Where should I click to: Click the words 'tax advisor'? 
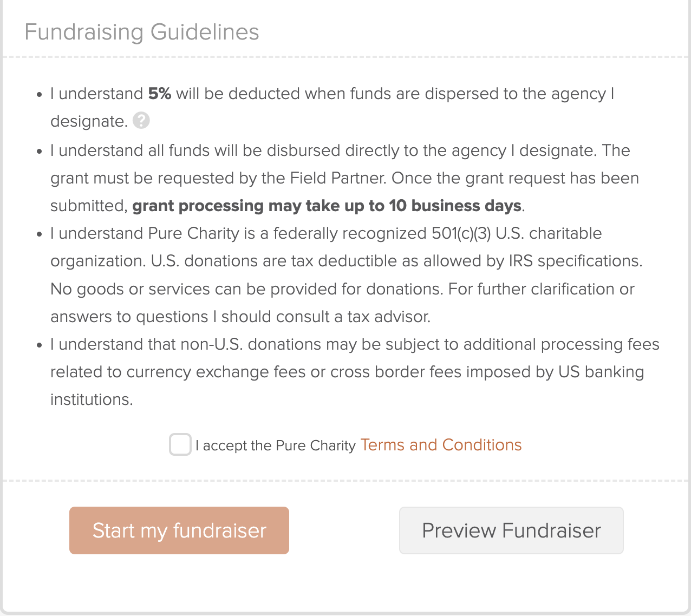click(x=388, y=317)
